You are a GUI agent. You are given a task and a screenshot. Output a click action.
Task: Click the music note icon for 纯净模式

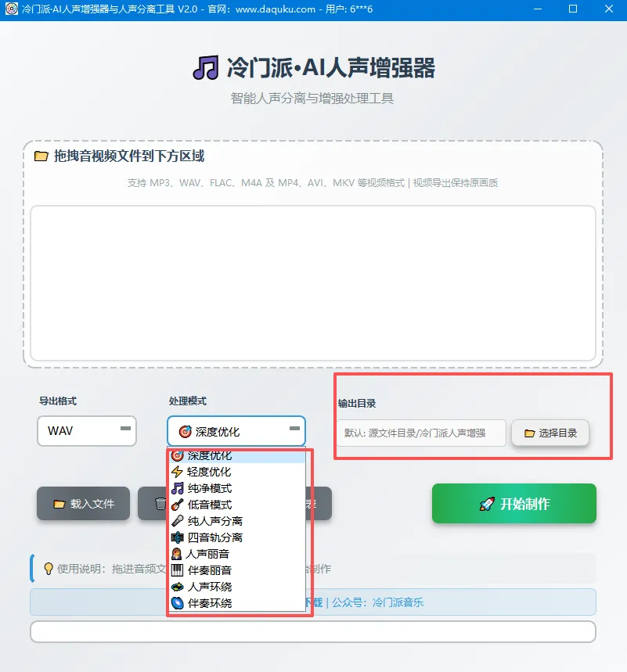pos(177,488)
